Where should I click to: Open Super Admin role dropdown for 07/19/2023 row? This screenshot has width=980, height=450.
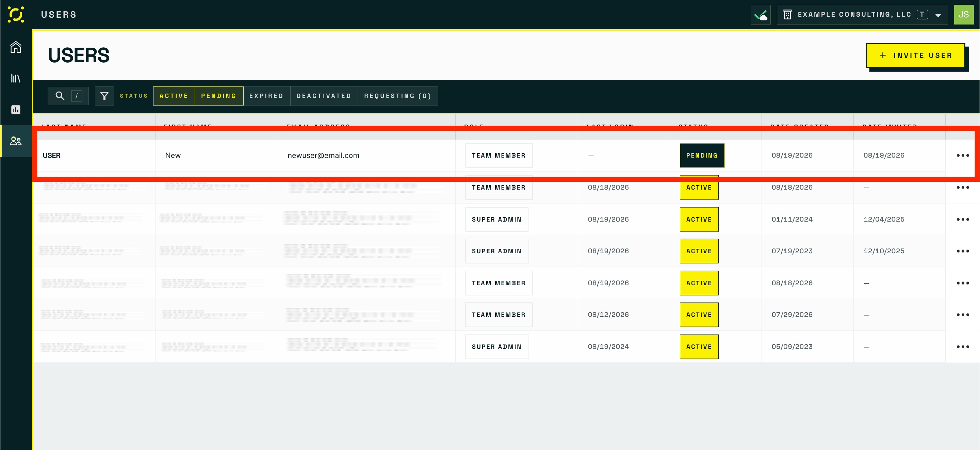coord(496,251)
